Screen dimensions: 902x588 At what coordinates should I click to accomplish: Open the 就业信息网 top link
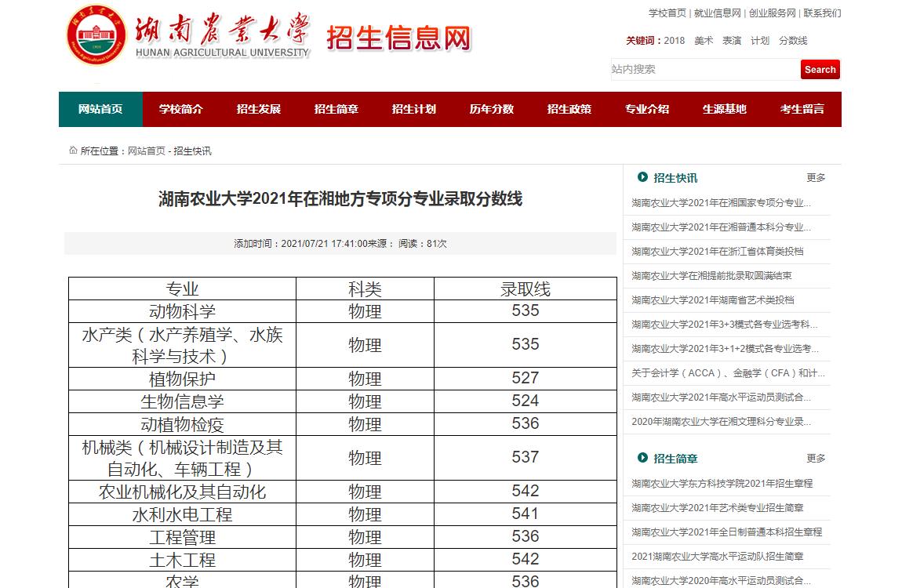coord(718,13)
